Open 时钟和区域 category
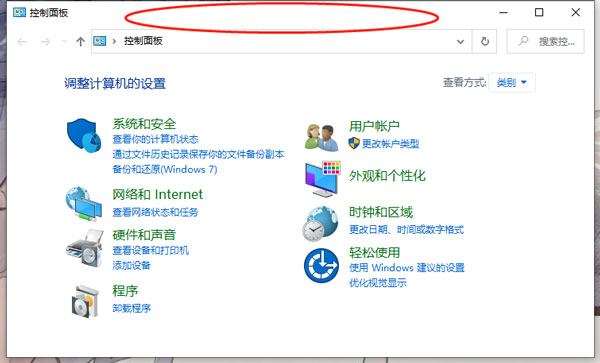Image resolution: width=600 pixels, height=363 pixels. pyautogui.click(x=381, y=212)
